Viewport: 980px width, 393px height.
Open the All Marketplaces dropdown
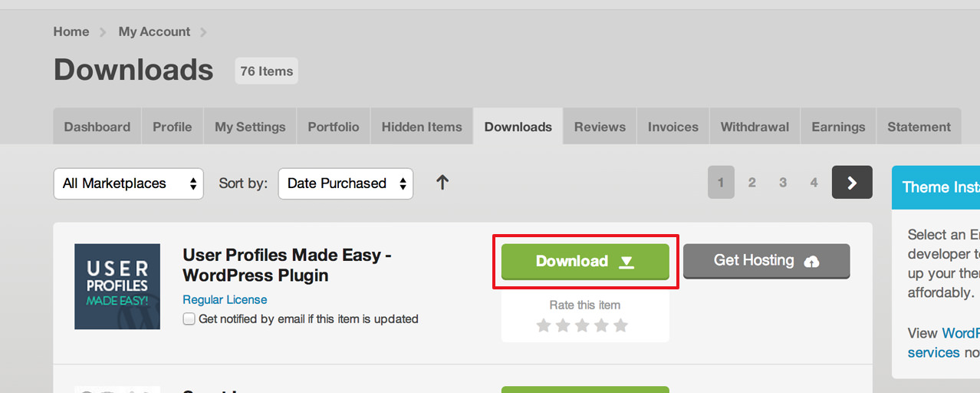[129, 183]
